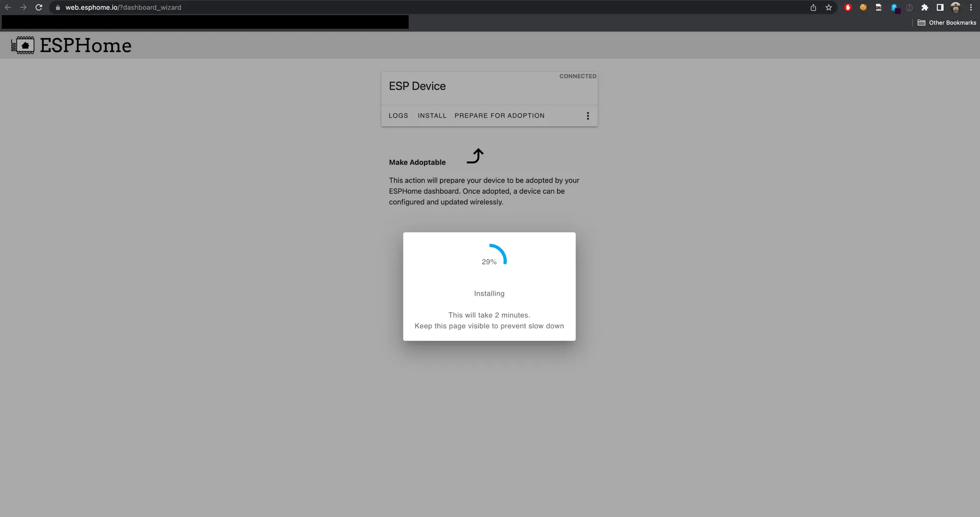This screenshot has width=980, height=517.
Task: Reload the page with the refresh icon
Action: pyautogui.click(x=39, y=7)
